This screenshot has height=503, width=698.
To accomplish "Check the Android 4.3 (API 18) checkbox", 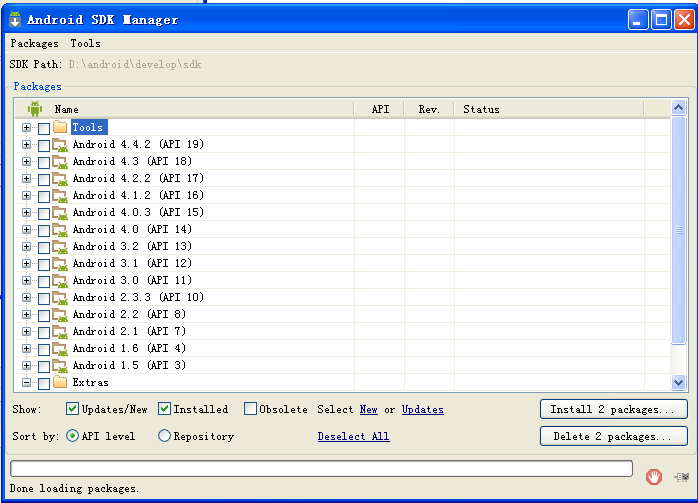I will coord(44,162).
